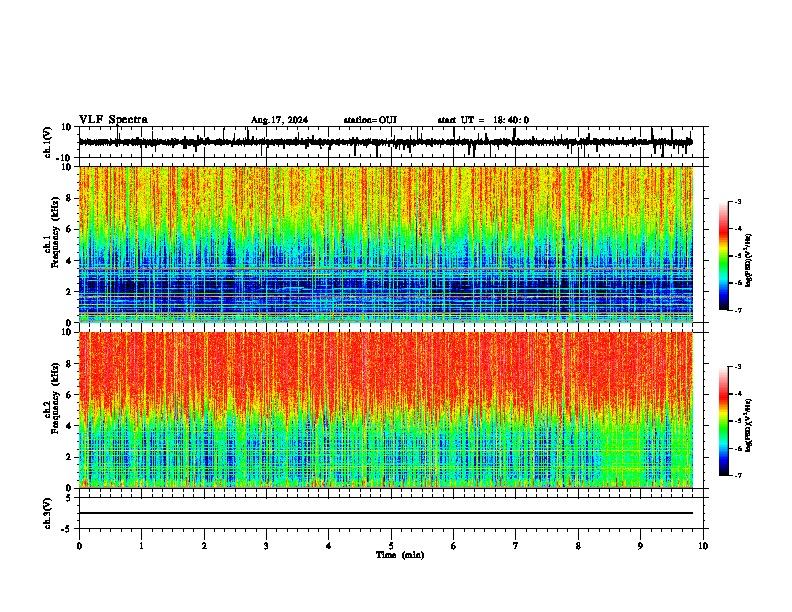792x612 pixels.
Task: Click time axis tick label "4"
Action: tap(329, 546)
